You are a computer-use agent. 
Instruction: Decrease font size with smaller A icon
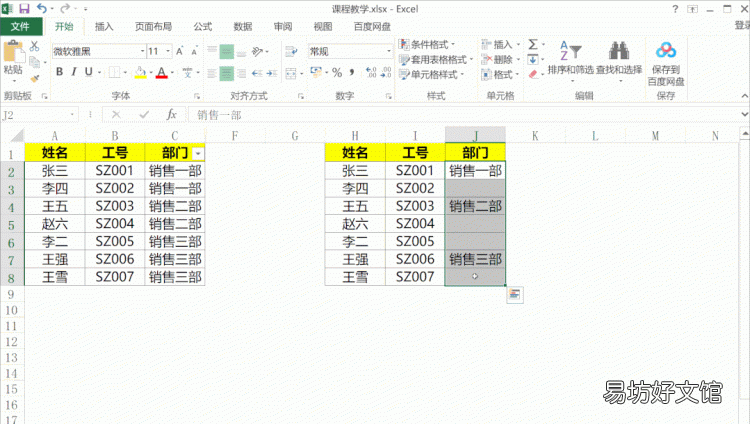coord(194,51)
